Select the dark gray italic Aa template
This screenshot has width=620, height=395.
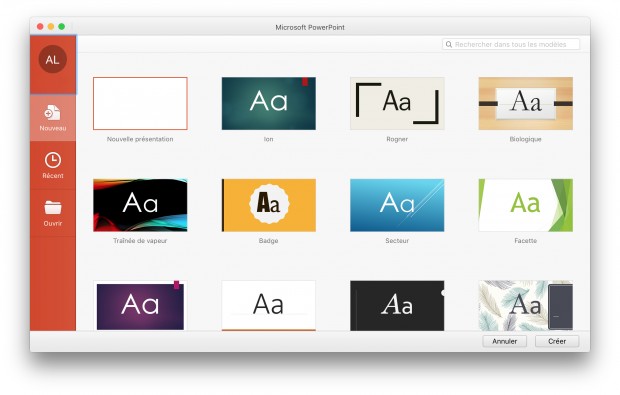pos(397,305)
